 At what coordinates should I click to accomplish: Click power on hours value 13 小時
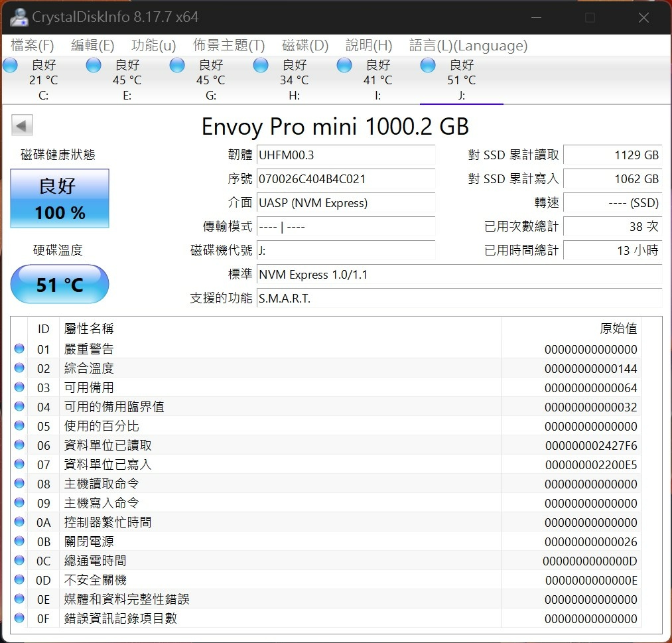click(x=613, y=250)
